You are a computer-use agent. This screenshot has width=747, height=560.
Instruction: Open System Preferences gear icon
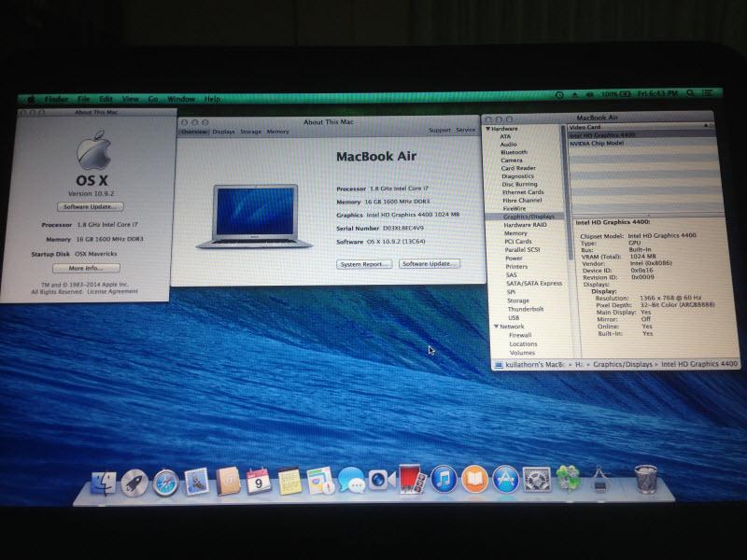coord(535,480)
